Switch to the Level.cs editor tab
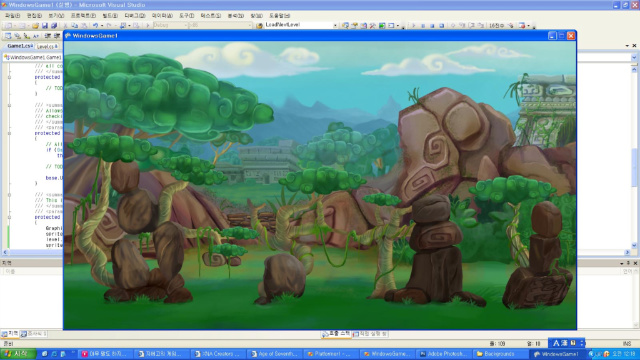 point(47,47)
